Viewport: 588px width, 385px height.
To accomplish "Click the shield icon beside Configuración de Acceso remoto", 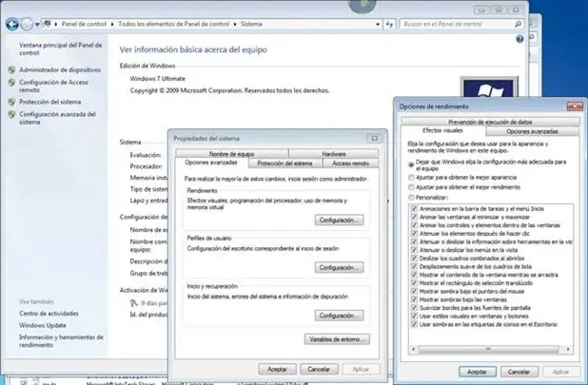I will [x=12, y=83].
